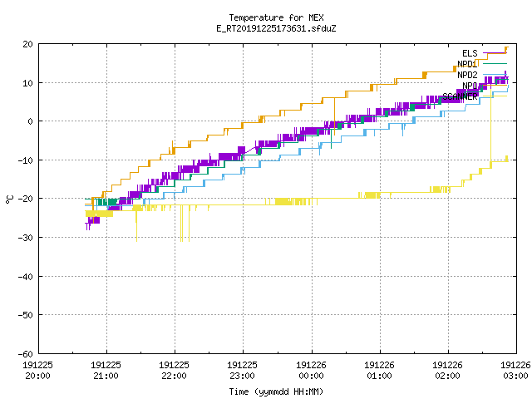Click the y-axis label -60
This screenshot has height=399, width=532.
click(25, 354)
